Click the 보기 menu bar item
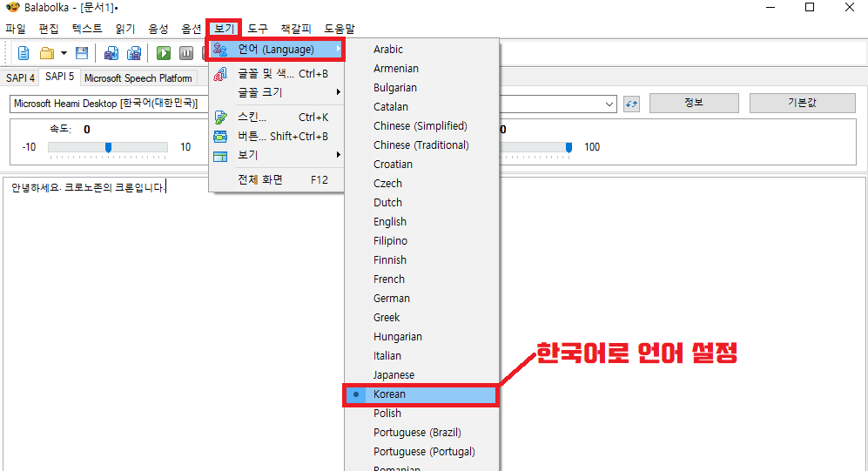Image resolution: width=868 pixels, height=471 pixels. pyautogui.click(x=225, y=29)
